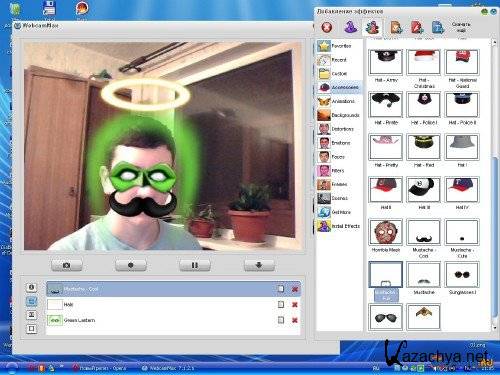Apply the golden winged accessory thumbnail
This screenshot has width=500, height=375.
[423, 317]
